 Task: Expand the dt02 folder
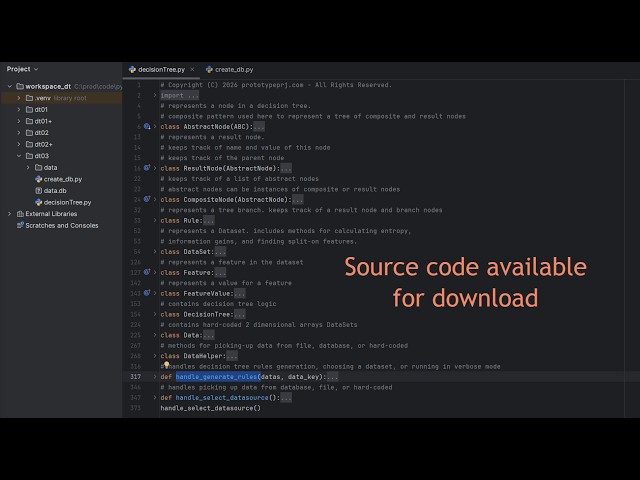tap(19, 133)
